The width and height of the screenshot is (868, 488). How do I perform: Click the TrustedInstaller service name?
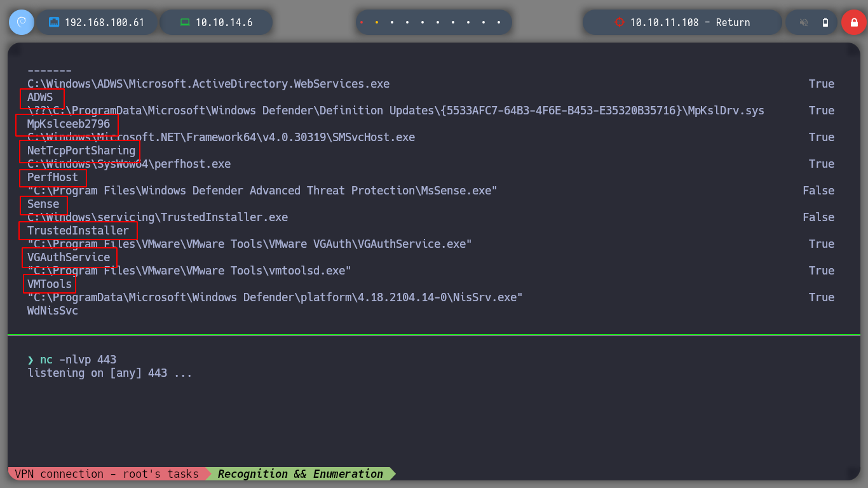(78, 231)
